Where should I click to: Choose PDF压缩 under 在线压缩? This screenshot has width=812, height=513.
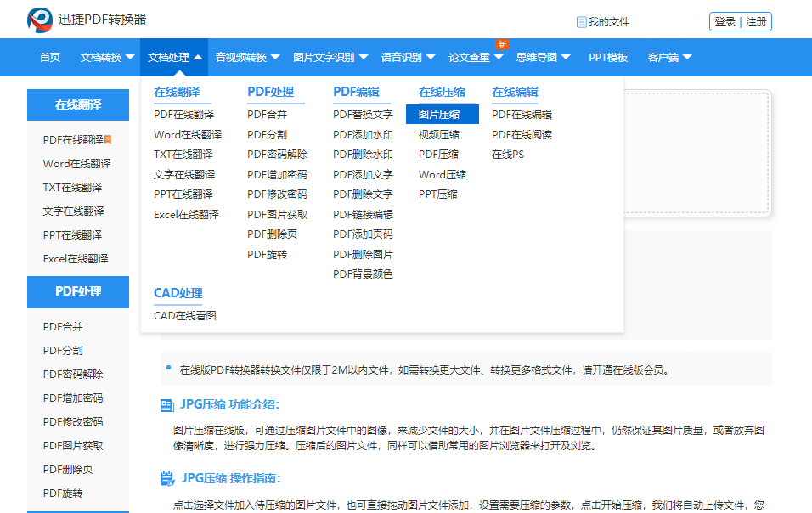click(438, 155)
